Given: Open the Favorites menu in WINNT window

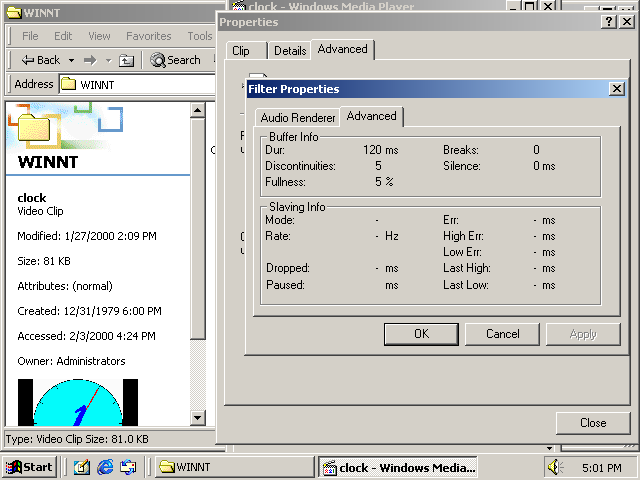Looking at the screenshot, I should point(149,36).
